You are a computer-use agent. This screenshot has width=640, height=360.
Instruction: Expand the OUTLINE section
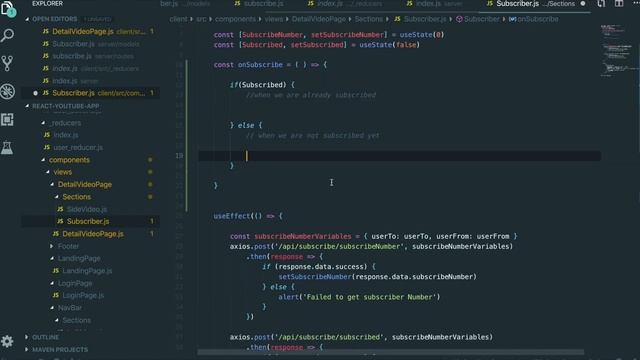click(27, 337)
